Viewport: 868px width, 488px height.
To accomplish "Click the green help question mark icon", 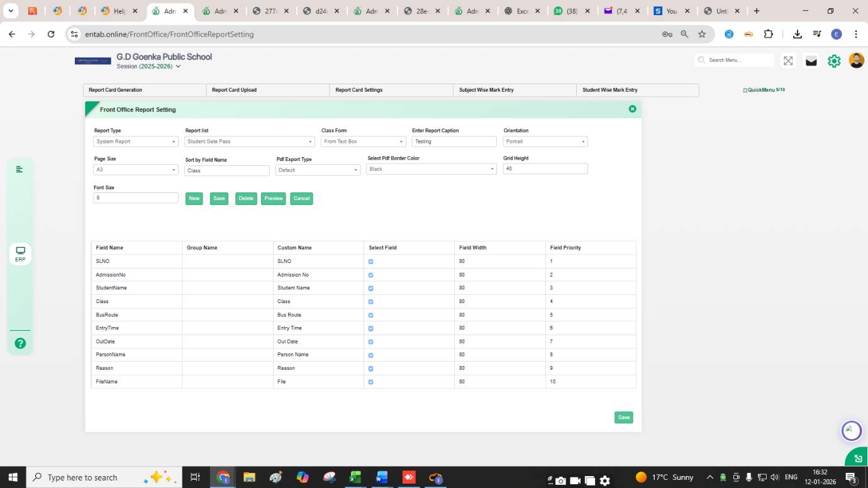I will tap(20, 343).
